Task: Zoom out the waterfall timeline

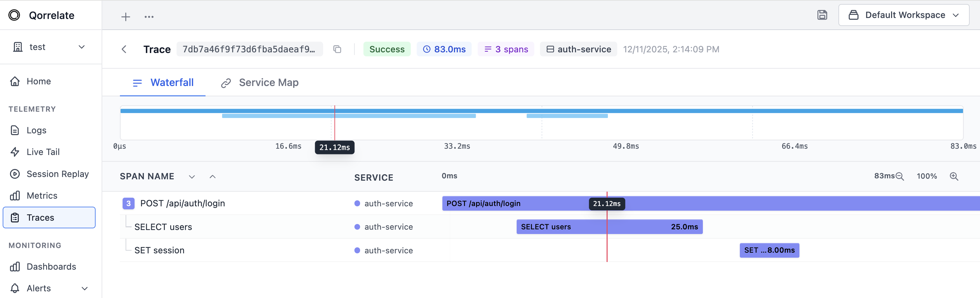Action: 900,176
